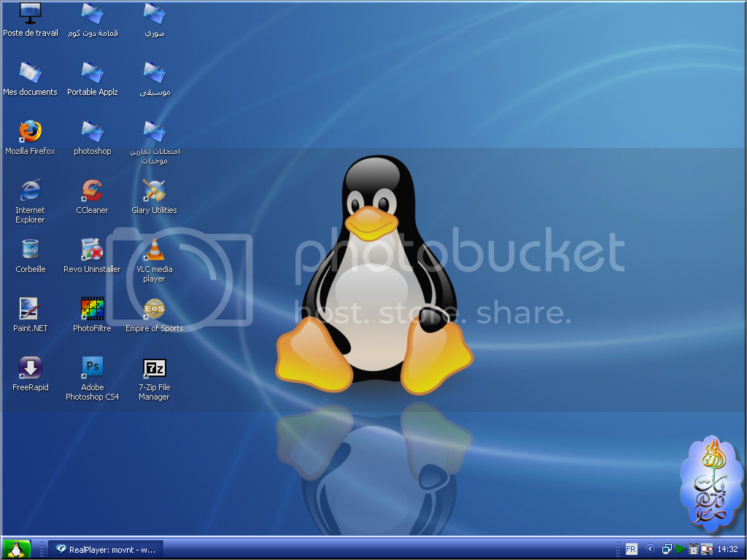Open VLC media player icon
This screenshot has width=747, height=560.
tap(154, 250)
